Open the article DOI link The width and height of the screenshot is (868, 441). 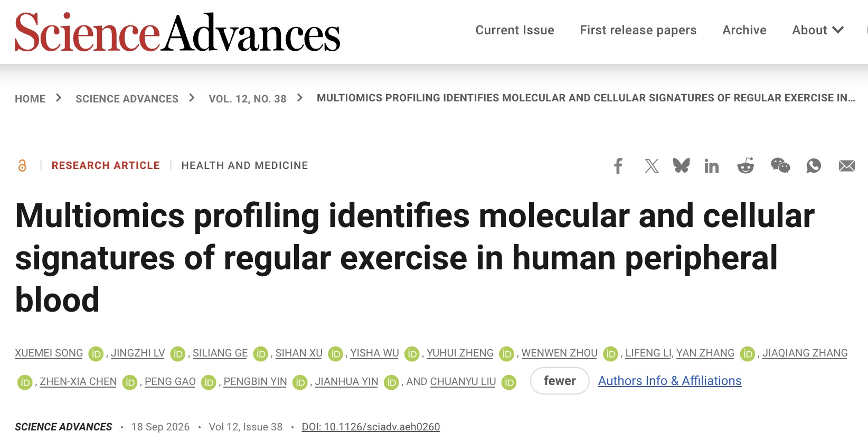(371, 427)
